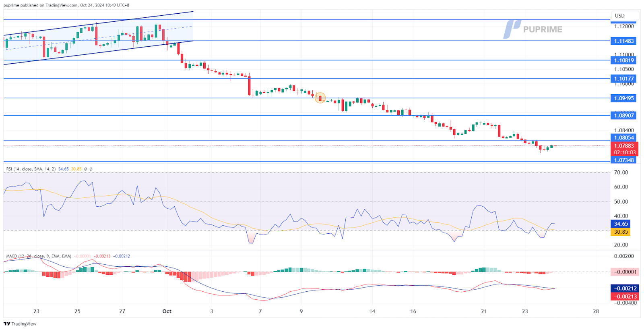Click the MACD histogram value -0.00001 label
The height and width of the screenshot is (330, 644).
pos(625,272)
